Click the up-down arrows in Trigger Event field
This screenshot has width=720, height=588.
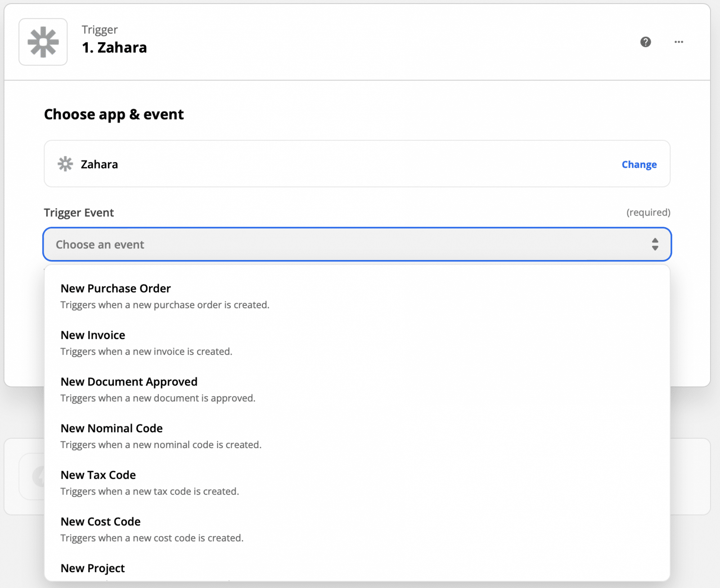655,244
